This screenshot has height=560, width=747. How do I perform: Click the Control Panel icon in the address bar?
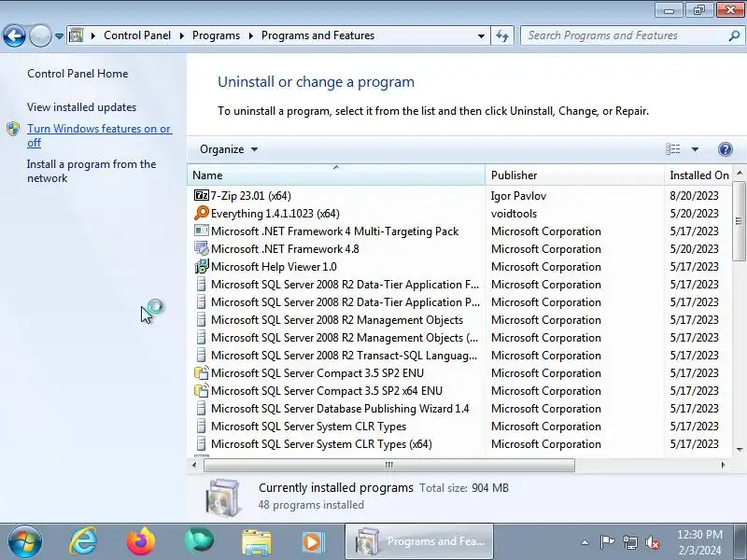[x=77, y=35]
